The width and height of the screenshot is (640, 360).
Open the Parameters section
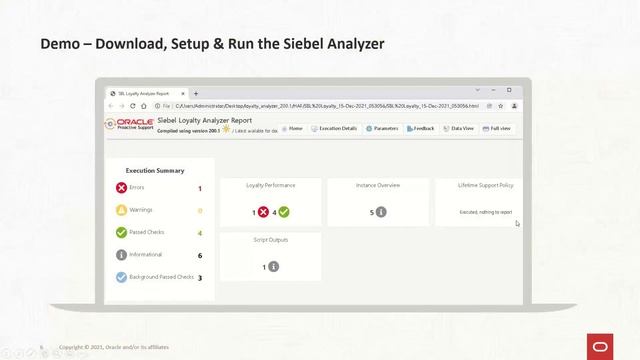click(382, 129)
